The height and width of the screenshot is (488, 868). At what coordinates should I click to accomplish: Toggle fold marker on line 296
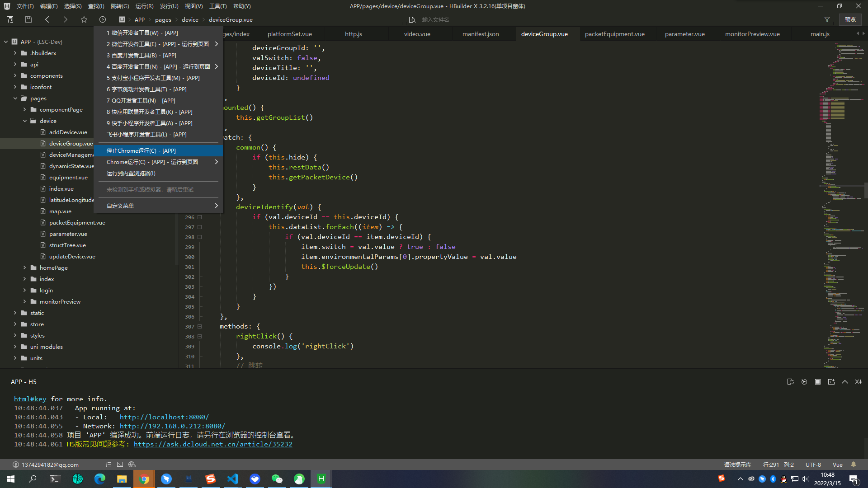(x=199, y=217)
